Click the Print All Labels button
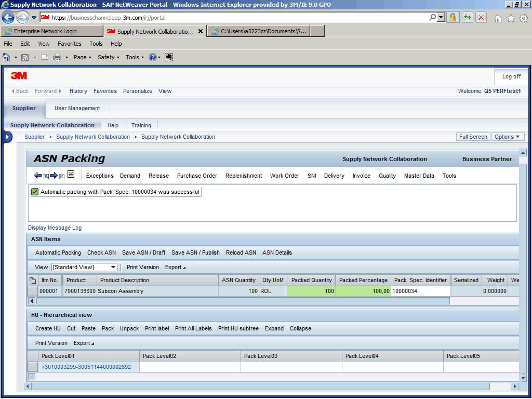This screenshot has height=399, width=532. click(x=193, y=328)
